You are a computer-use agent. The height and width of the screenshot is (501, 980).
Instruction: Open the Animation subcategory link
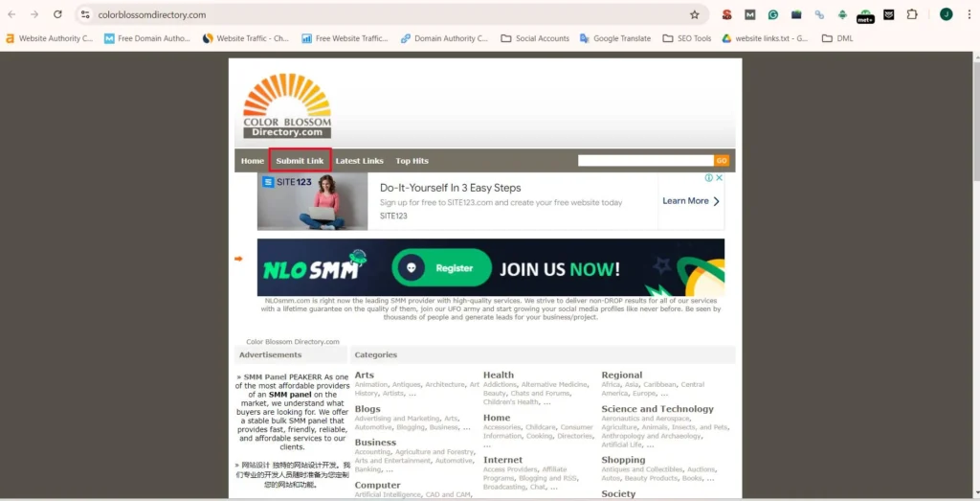(371, 385)
